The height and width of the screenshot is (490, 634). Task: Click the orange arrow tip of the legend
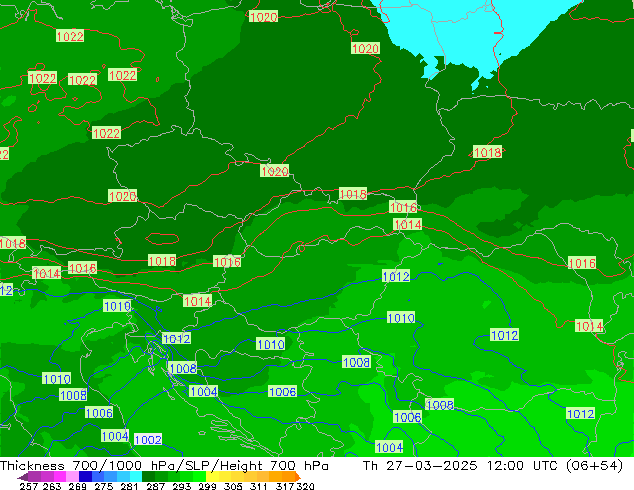pyautogui.click(x=298, y=477)
